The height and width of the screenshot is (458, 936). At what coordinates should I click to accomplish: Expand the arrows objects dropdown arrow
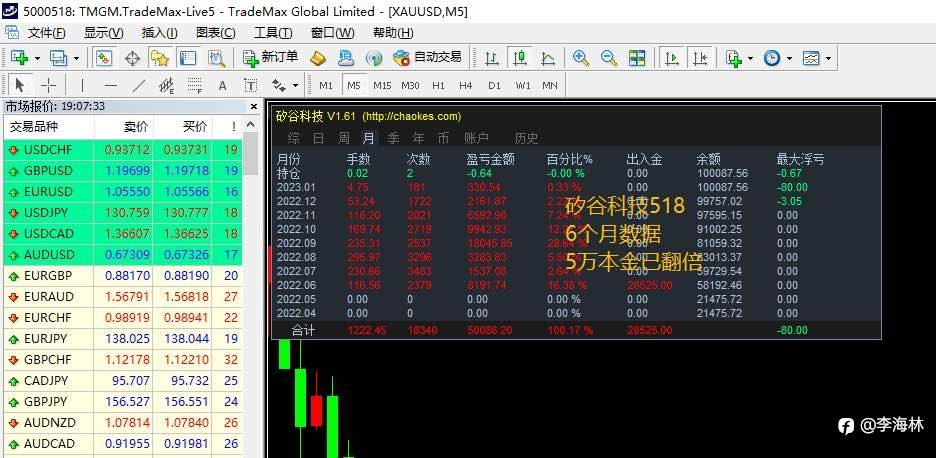coord(295,85)
